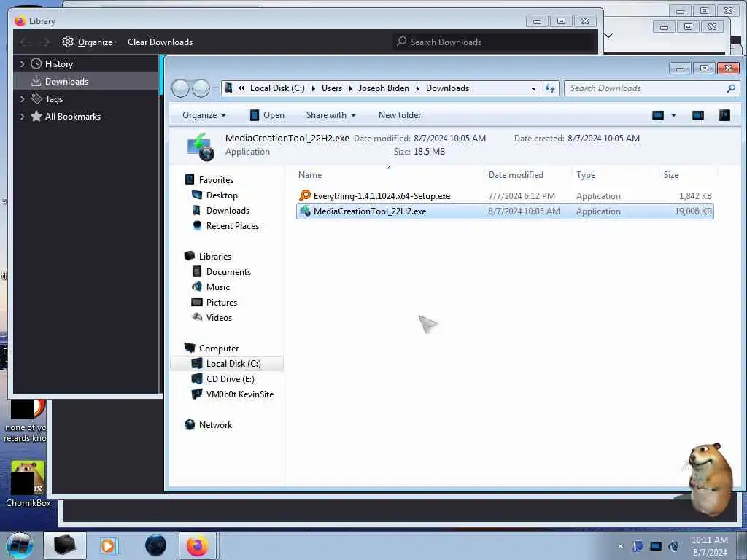Select Local Disk (C:) in navigation pane
This screenshot has height=560, width=747.
pos(227,364)
